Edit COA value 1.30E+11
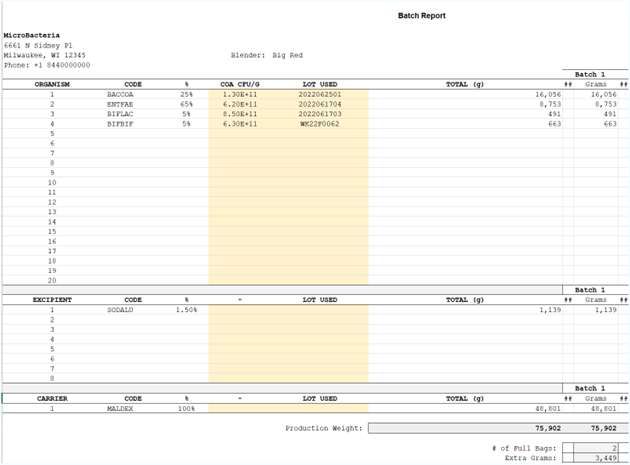This screenshot has height=465, width=630. coord(240,94)
